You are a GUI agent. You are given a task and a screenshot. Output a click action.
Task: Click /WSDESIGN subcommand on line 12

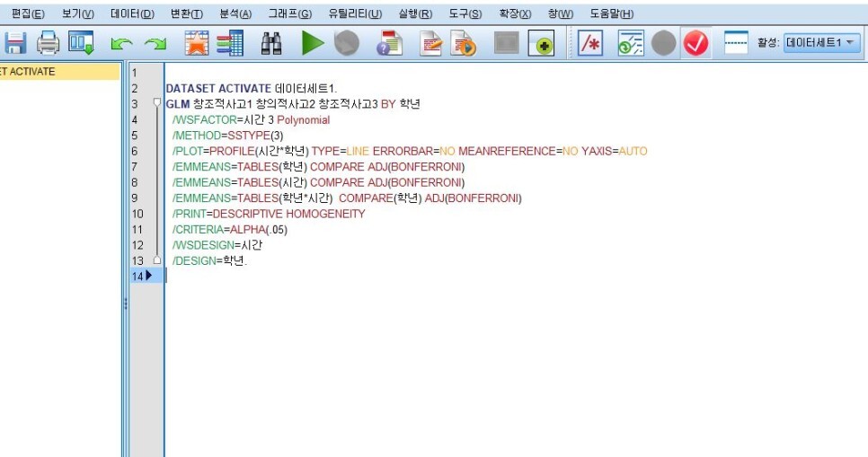click(x=203, y=245)
